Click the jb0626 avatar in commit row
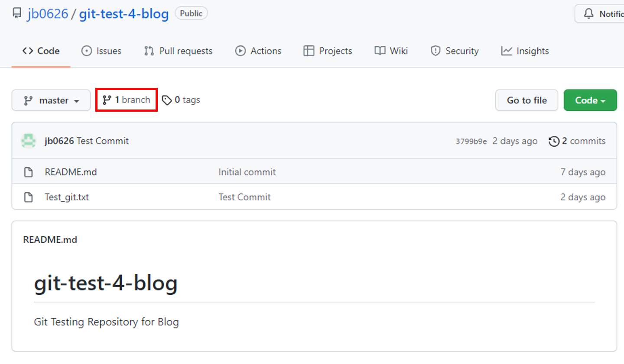Image resolution: width=624 pixels, height=364 pixels. point(29,141)
